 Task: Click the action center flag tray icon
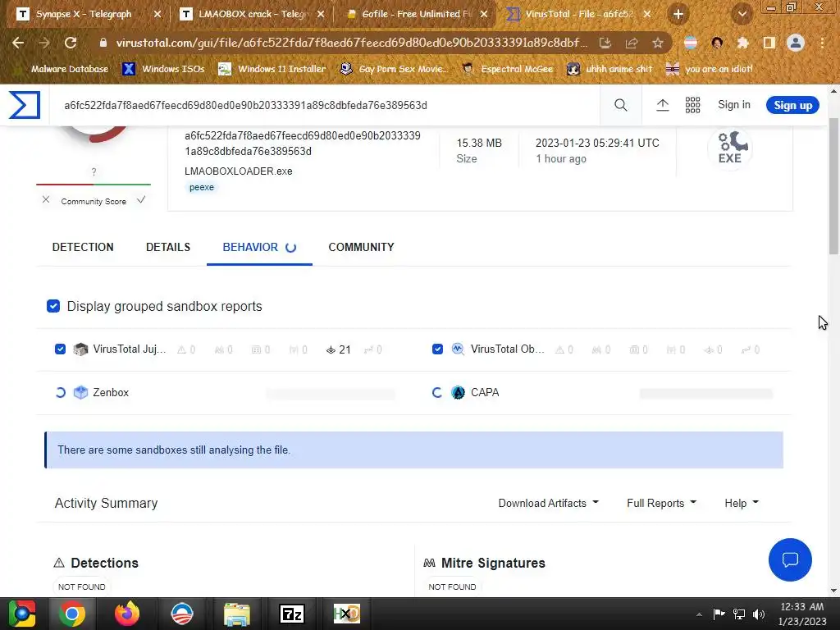click(x=719, y=614)
